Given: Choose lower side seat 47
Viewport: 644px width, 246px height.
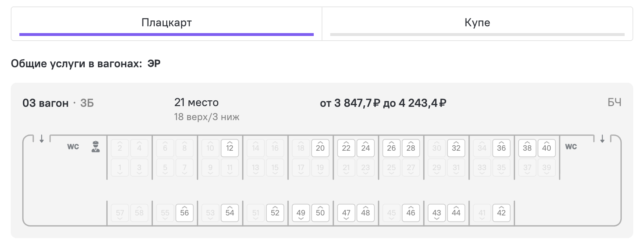Looking at the screenshot, I should [346, 213].
